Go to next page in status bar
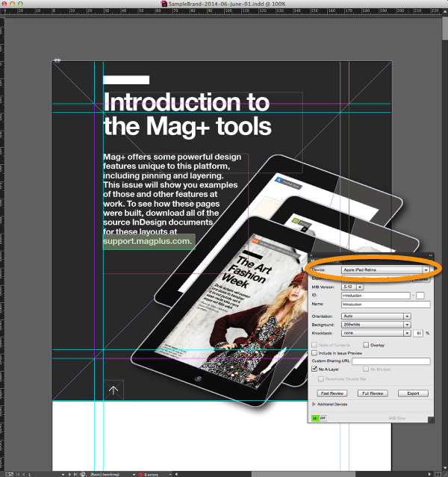Viewport: 448px width, 477px height. pos(69,474)
